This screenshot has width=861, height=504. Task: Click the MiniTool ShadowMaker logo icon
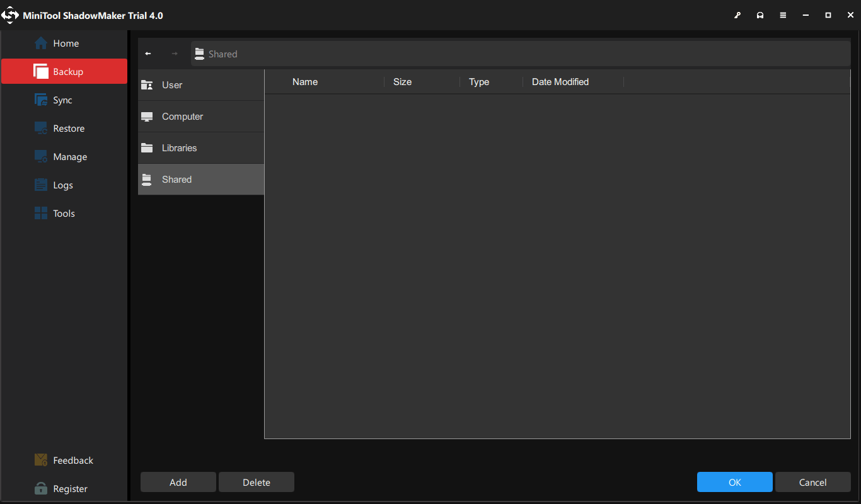click(x=11, y=15)
